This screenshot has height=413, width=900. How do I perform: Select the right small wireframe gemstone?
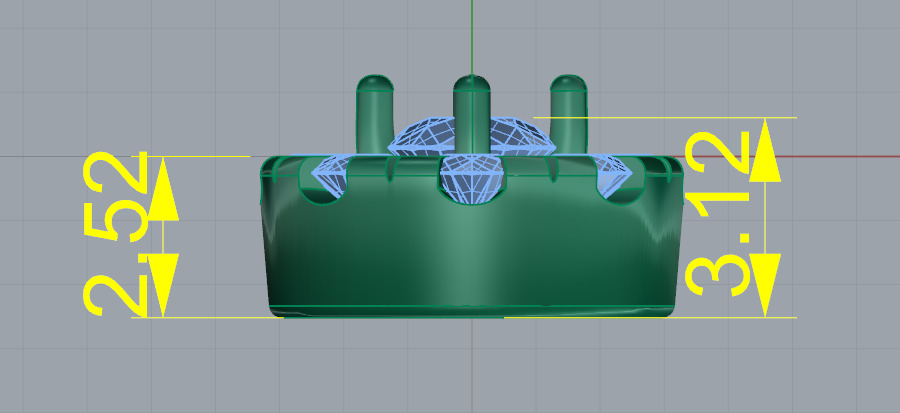click(613, 177)
